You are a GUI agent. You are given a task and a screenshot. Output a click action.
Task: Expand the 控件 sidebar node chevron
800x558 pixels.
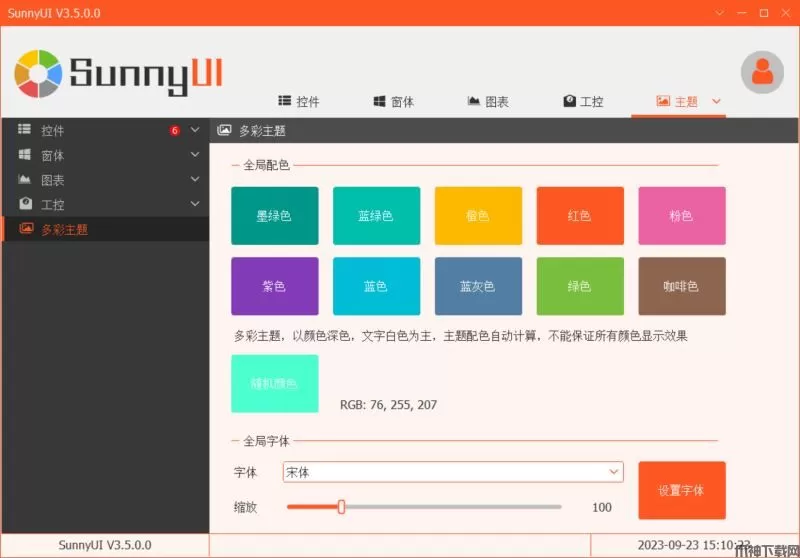pos(195,130)
